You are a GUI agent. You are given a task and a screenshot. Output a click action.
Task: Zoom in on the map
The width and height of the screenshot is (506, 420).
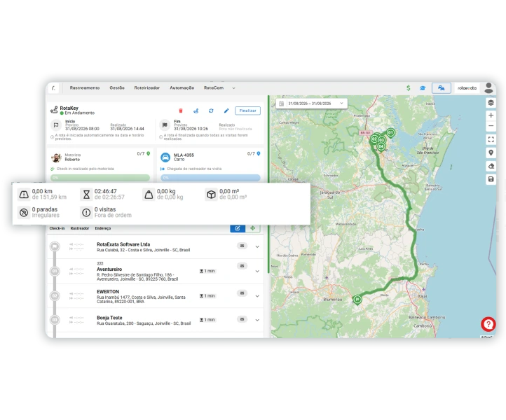[x=491, y=115]
